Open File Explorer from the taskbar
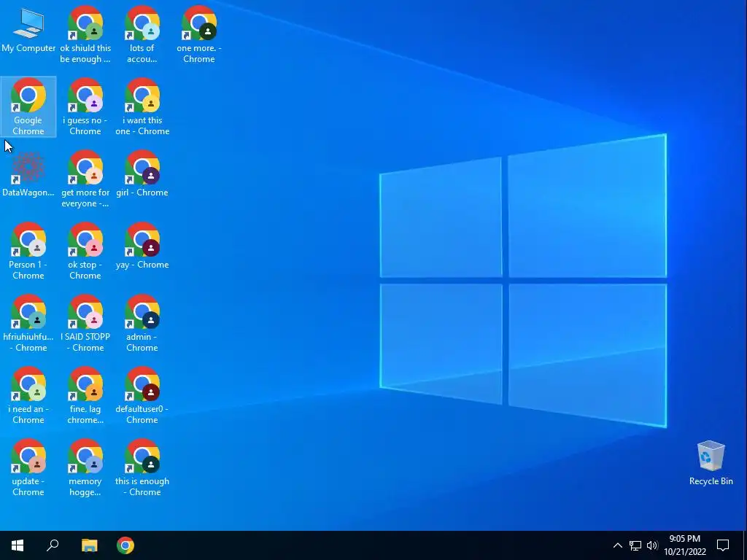The width and height of the screenshot is (747, 560). [x=89, y=545]
